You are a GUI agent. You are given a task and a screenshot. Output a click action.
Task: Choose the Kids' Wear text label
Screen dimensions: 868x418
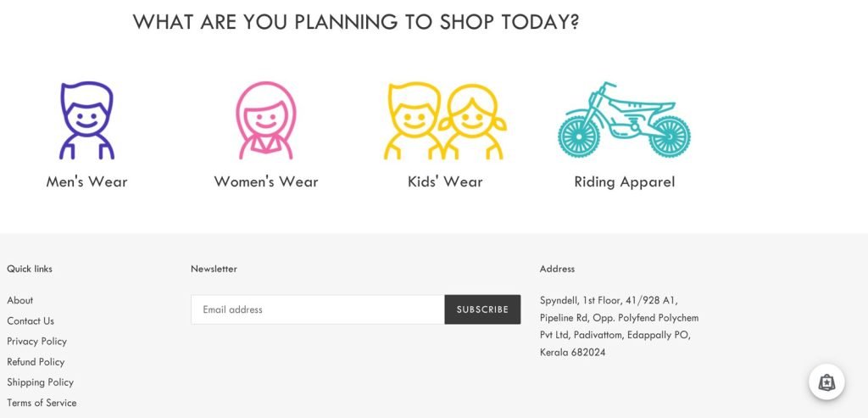pyautogui.click(x=445, y=181)
